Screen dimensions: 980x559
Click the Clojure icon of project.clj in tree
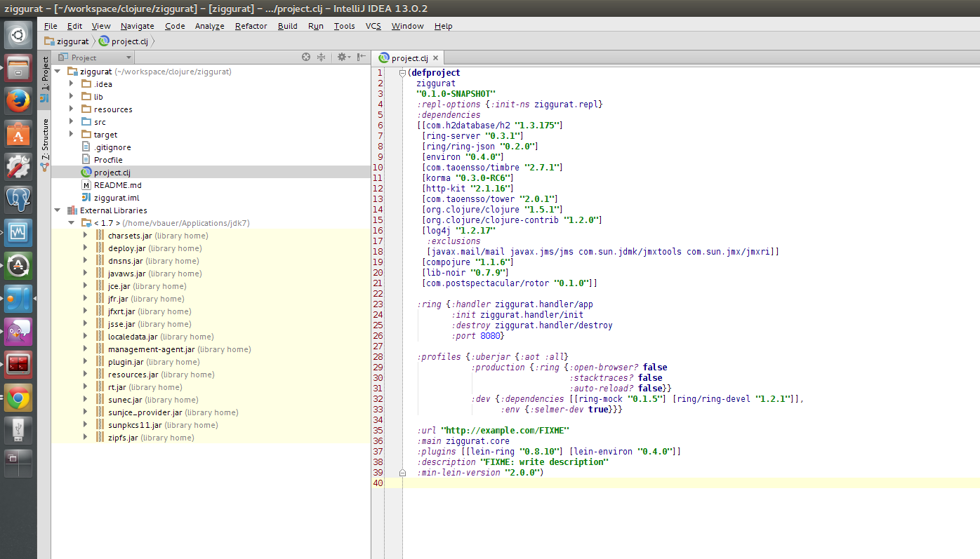pyautogui.click(x=86, y=172)
